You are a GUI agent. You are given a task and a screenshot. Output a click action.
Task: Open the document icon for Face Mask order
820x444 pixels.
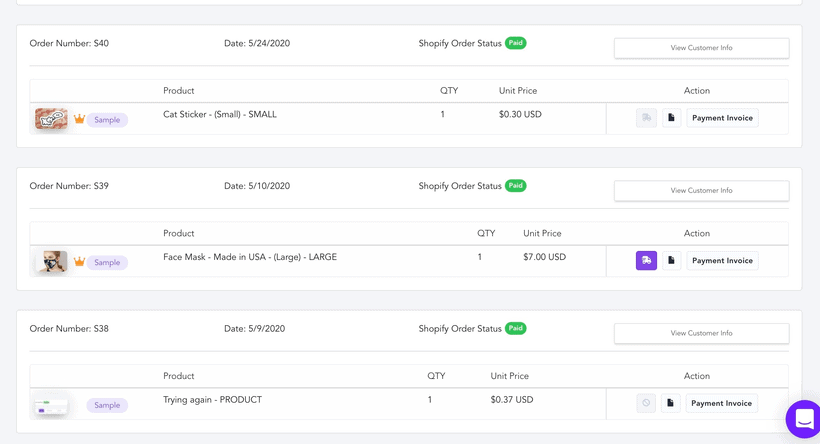point(671,260)
